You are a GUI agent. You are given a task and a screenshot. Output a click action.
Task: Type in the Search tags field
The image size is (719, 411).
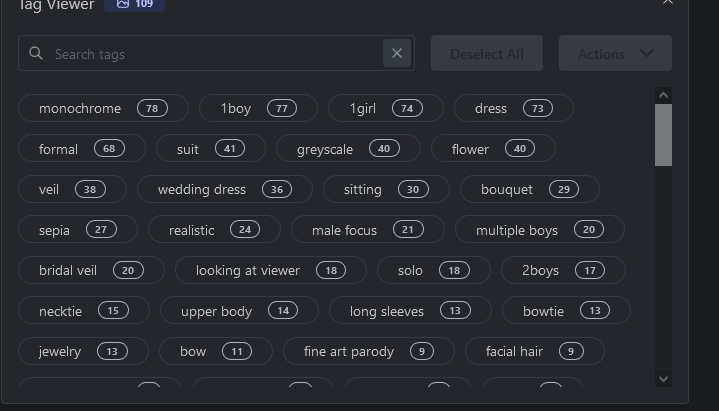[x=210, y=54]
